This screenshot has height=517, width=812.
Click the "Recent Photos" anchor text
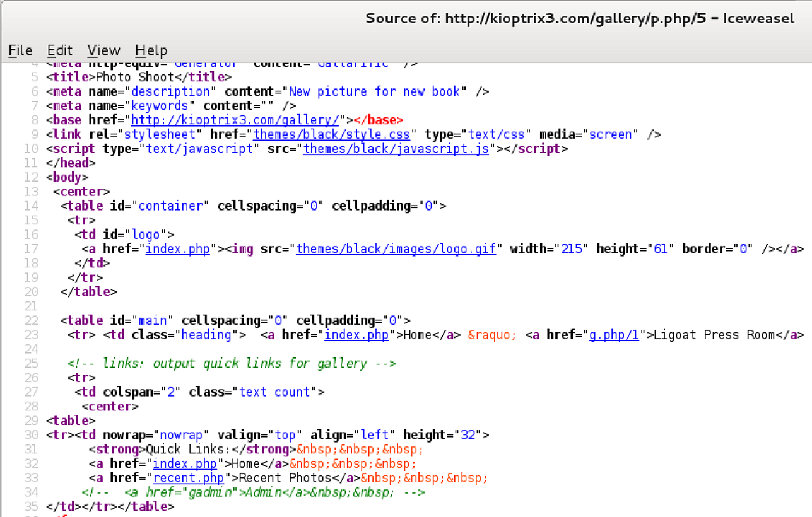click(285, 478)
